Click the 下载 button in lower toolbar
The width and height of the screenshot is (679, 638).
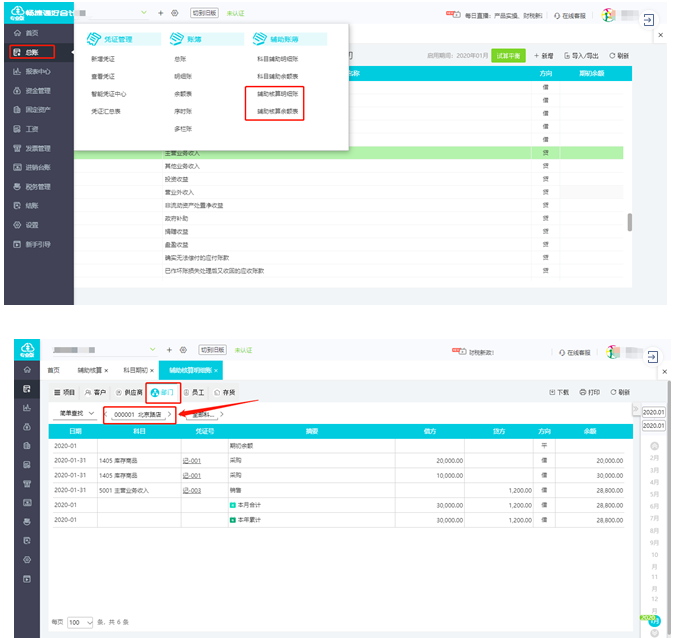pos(559,393)
